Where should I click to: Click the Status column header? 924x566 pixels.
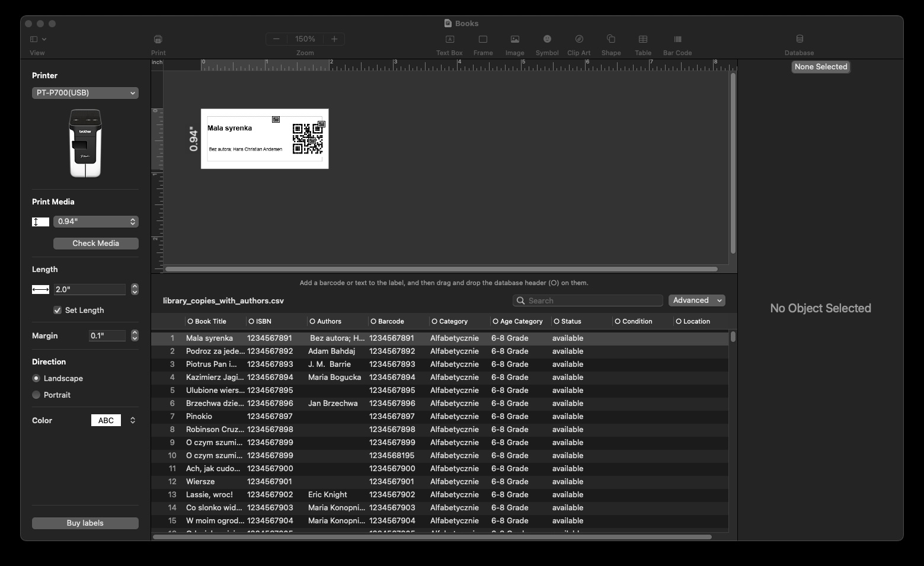(581, 321)
